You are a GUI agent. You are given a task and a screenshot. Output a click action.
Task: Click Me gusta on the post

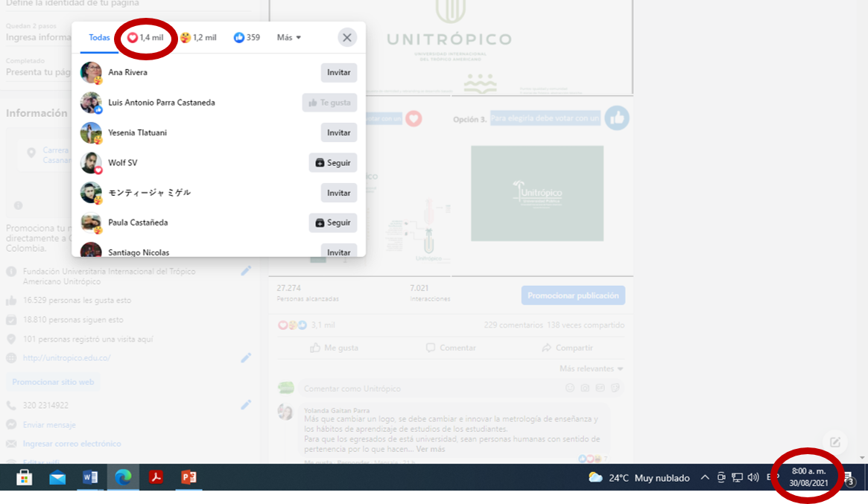pos(335,348)
